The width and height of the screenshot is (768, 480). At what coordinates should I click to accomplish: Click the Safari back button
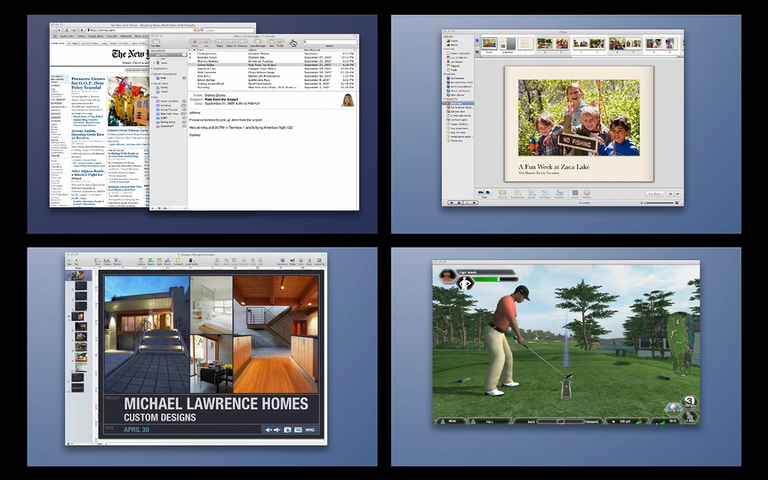click(x=54, y=30)
